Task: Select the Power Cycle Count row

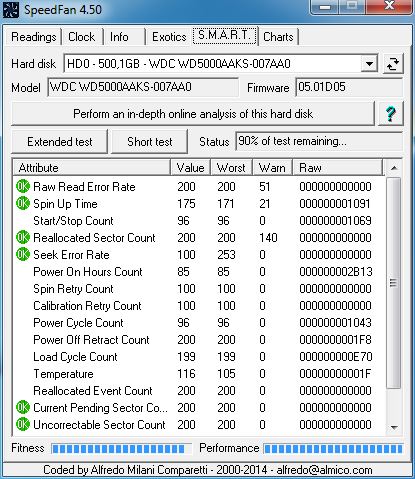Action: 199,322
